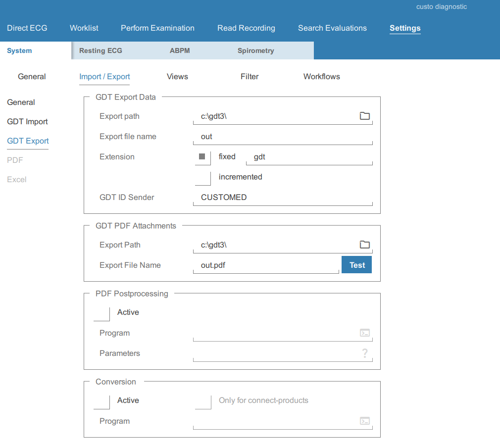The height and width of the screenshot is (448, 500).
Task: Click the Export file name field
Action: pos(282,137)
